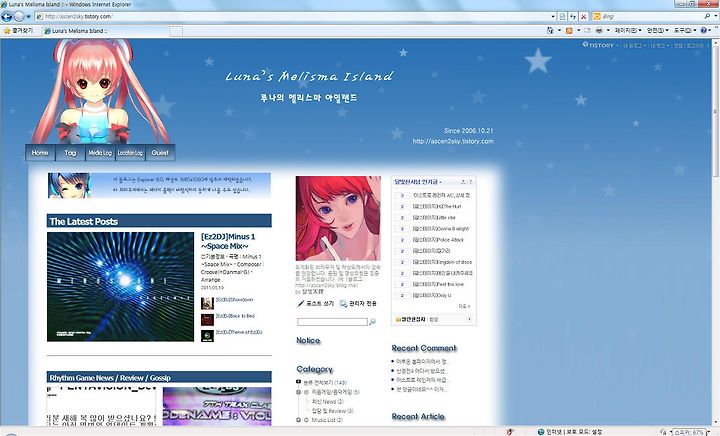
Task: Open the CODENAME: VIOLET post thumbnail
Action: click(x=217, y=407)
